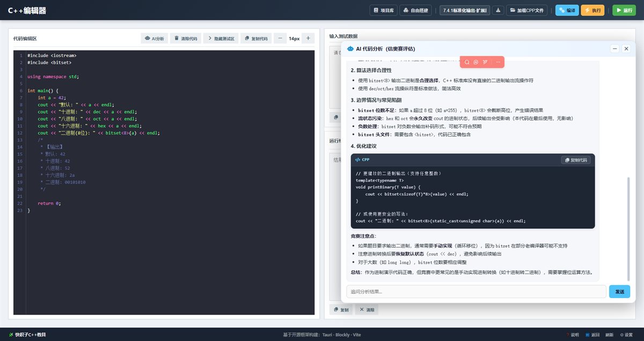Click the '2. 算法选择合理性' heading
Screen dimensions: 644x341
[x=371, y=70]
